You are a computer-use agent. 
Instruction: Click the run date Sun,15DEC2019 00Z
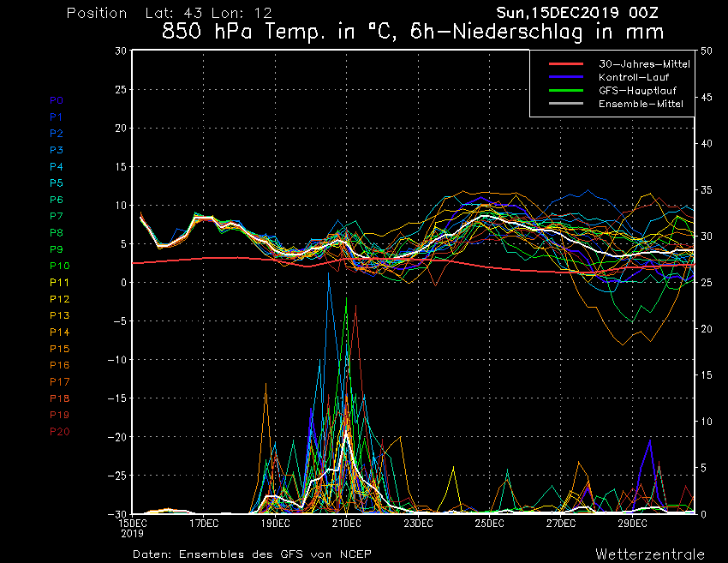[x=583, y=13]
